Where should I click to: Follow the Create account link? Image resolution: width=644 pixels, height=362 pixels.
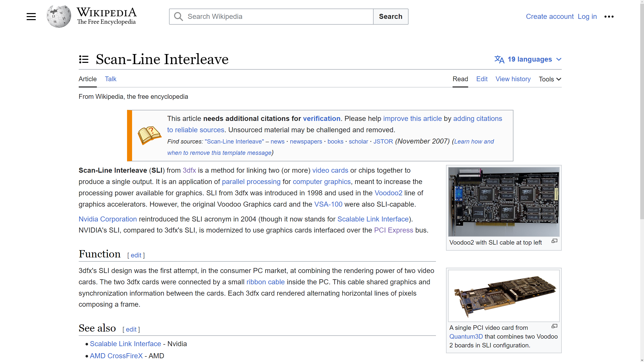point(550,17)
